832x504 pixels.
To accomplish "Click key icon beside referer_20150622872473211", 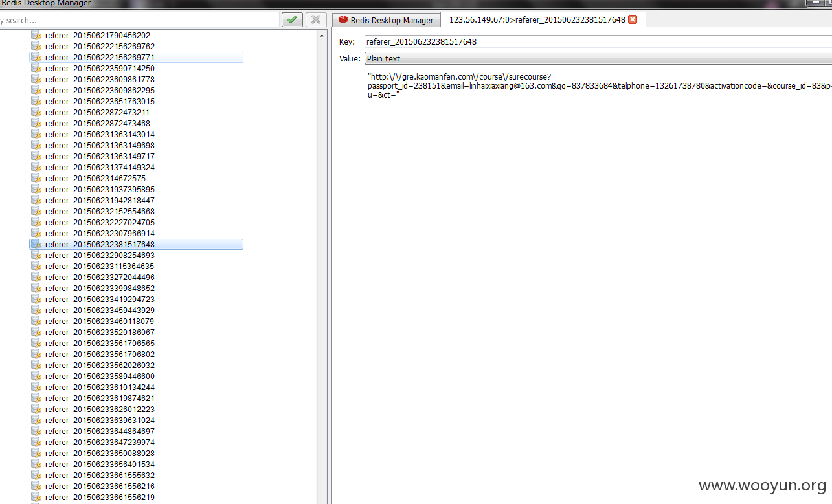I will 36,113.
